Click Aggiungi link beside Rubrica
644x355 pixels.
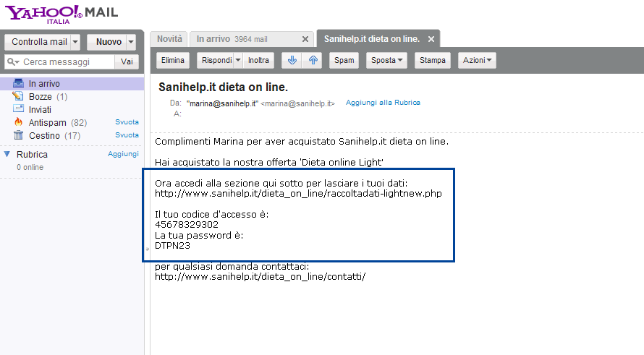tap(123, 154)
